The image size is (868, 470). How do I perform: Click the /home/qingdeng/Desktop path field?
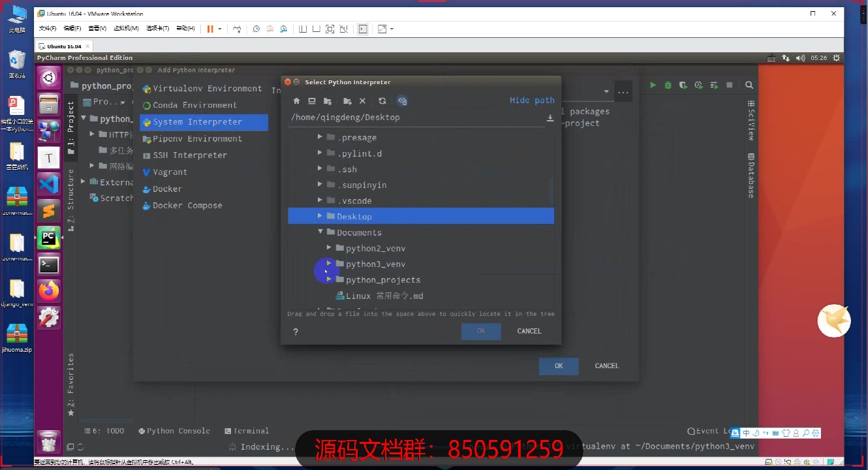tap(416, 117)
